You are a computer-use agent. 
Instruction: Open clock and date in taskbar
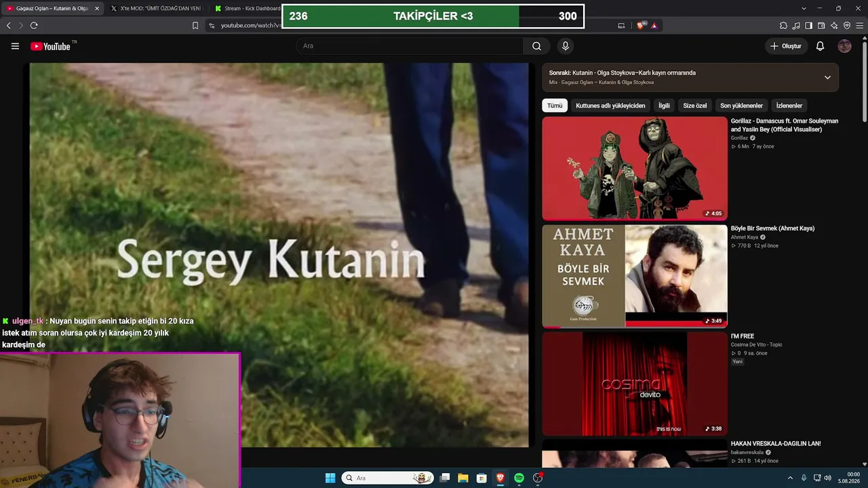(849, 478)
